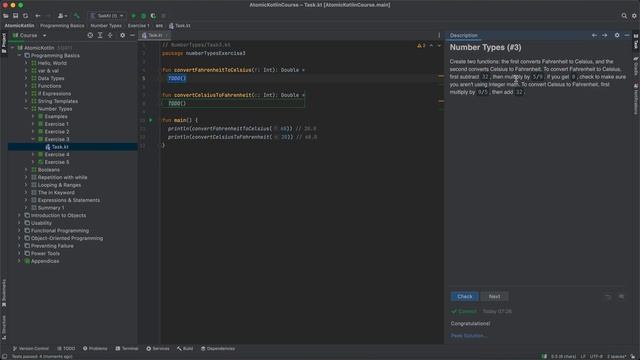640x360 pixels.
Task: Click the Select Opened File target icon
Action: pos(90,36)
